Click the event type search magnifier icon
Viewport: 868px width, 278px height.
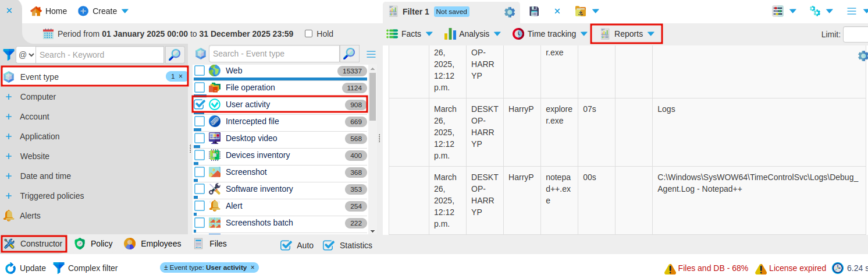point(349,54)
